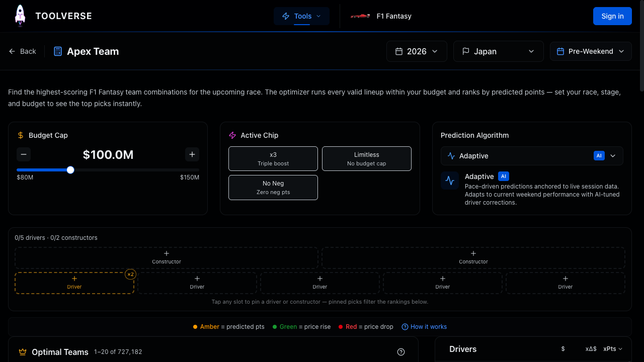
Task: Click the Sign in button
Action: 612,16
